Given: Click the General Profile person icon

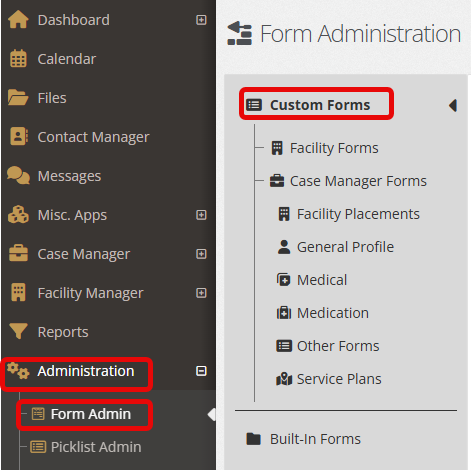Looking at the screenshot, I should [x=284, y=247].
